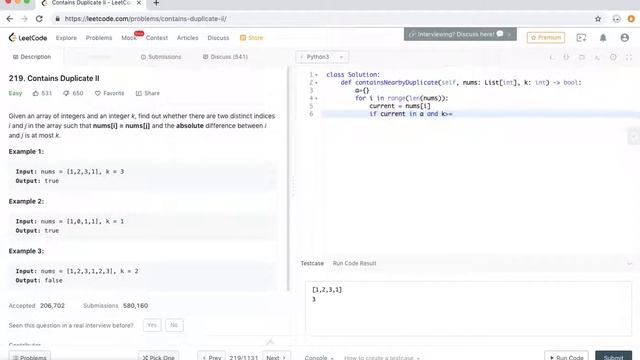Open Mock in the navbar
640x360 pixels.
(x=129, y=38)
